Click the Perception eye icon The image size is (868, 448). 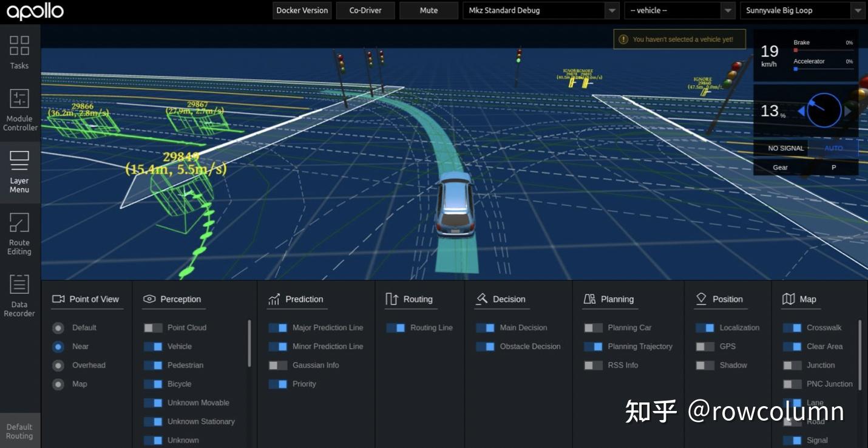[149, 299]
